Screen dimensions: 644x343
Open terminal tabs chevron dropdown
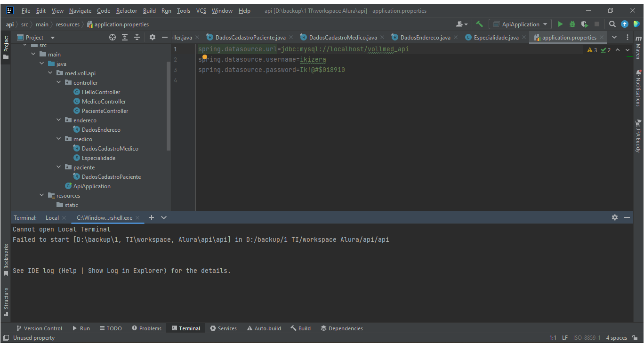click(x=164, y=217)
